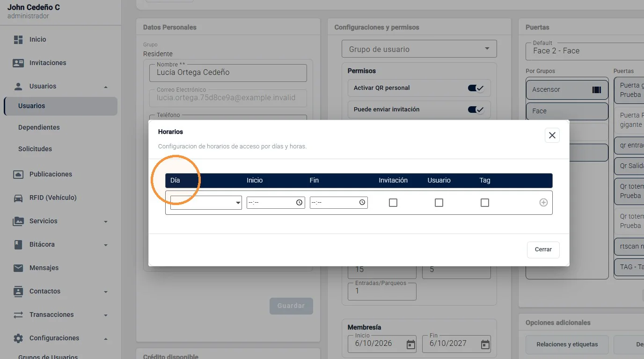Add schedule row with plus icon
Viewport: 644px width, 359px height.
pyautogui.click(x=543, y=203)
